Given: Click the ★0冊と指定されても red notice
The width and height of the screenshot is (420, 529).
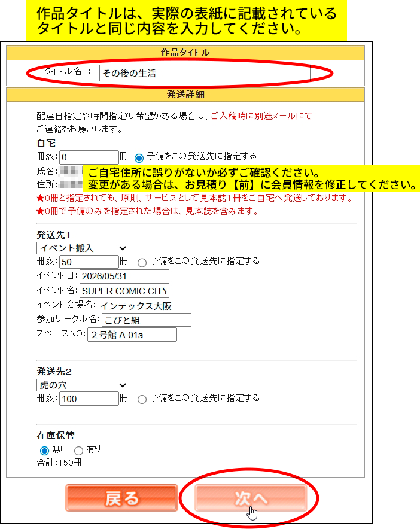Looking at the screenshot, I should (x=194, y=198).
